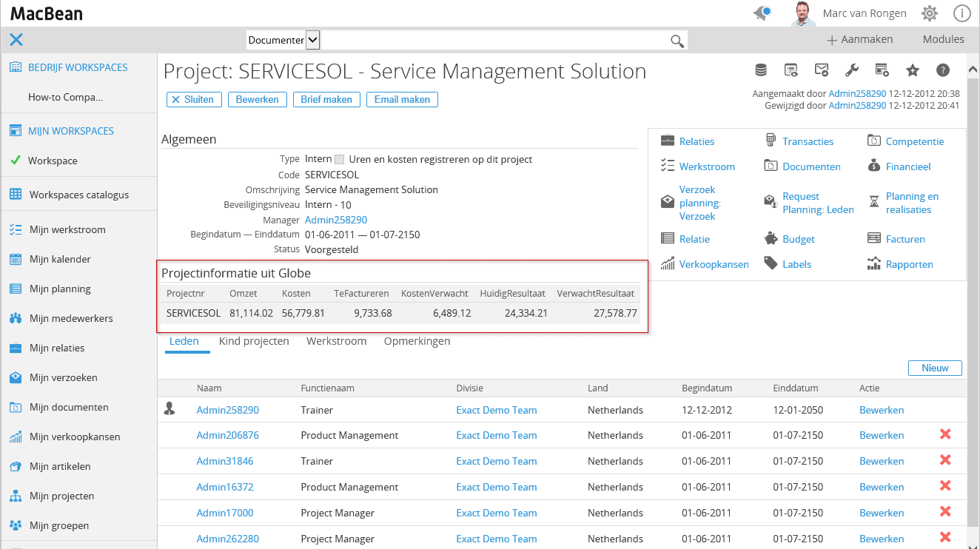Close the sidebar with blue X icon
Screen dimensions: 980x549
click(x=16, y=40)
